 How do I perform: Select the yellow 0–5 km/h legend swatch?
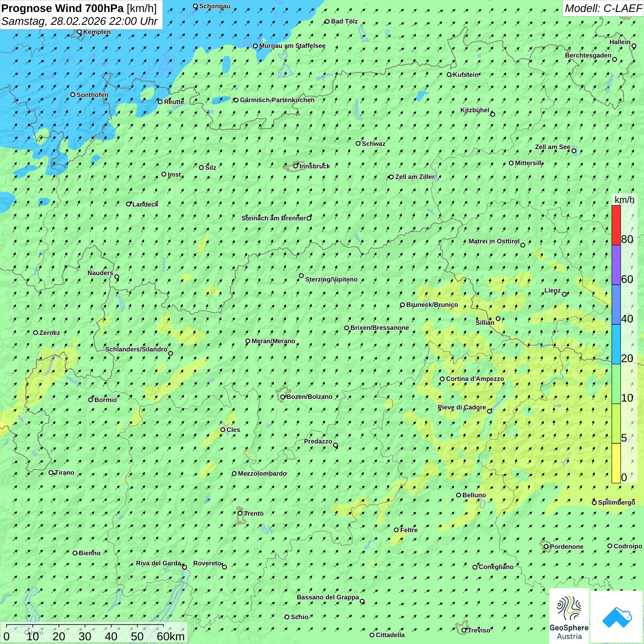pos(616,463)
